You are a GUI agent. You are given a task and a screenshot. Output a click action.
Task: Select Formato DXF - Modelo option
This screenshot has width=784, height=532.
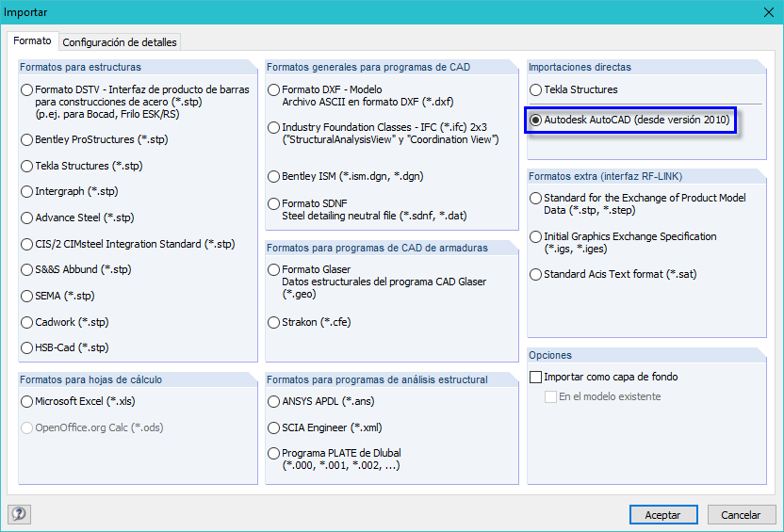(x=273, y=89)
